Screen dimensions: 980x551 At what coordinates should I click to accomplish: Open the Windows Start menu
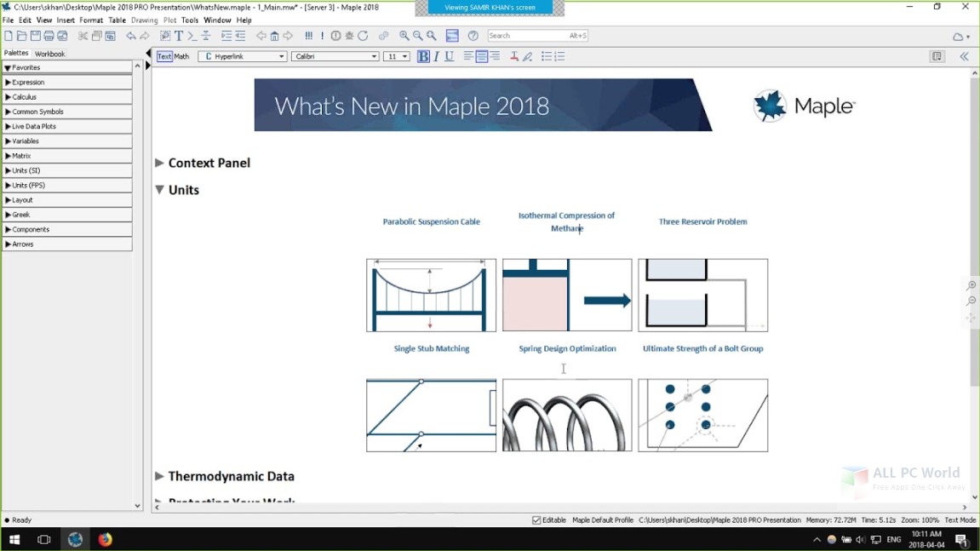[14, 539]
